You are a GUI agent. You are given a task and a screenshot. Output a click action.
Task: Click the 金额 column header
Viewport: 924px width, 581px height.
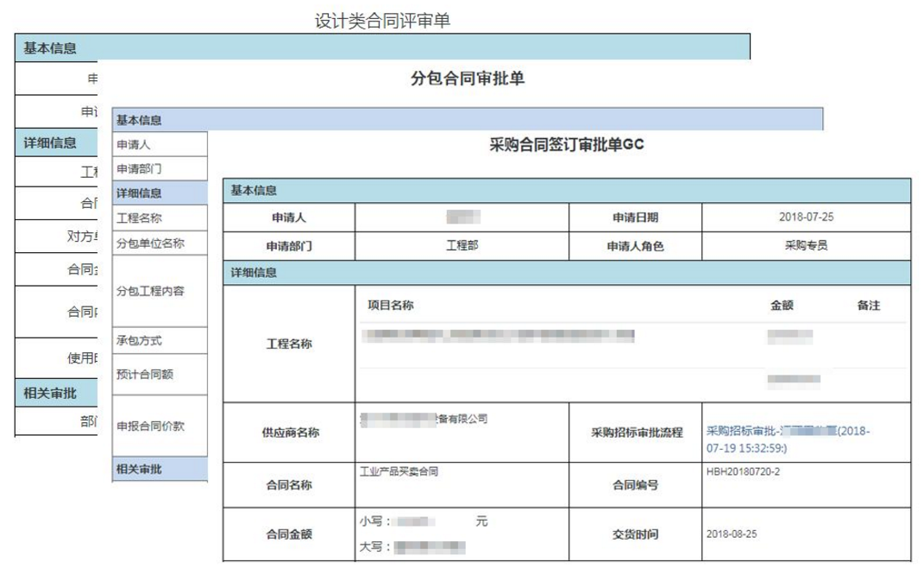click(782, 305)
